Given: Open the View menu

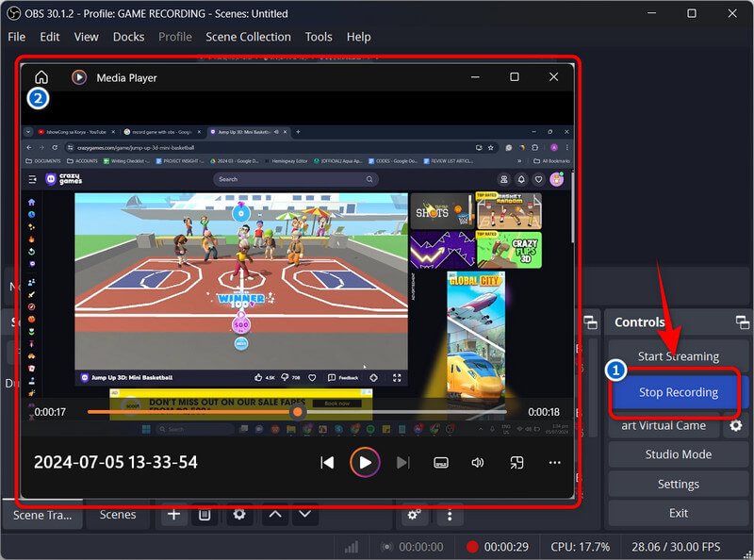Looking at the screenshot, I should (x=86, y=37).
